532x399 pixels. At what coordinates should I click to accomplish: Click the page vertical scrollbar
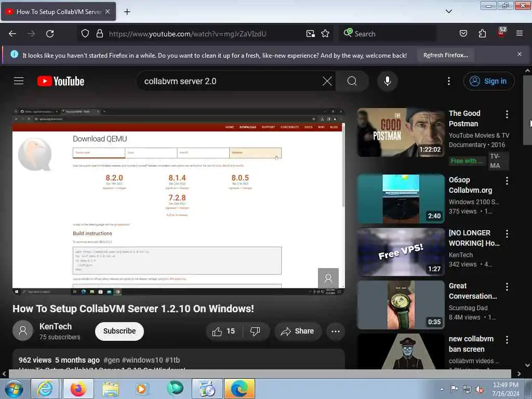click(527, 110)
